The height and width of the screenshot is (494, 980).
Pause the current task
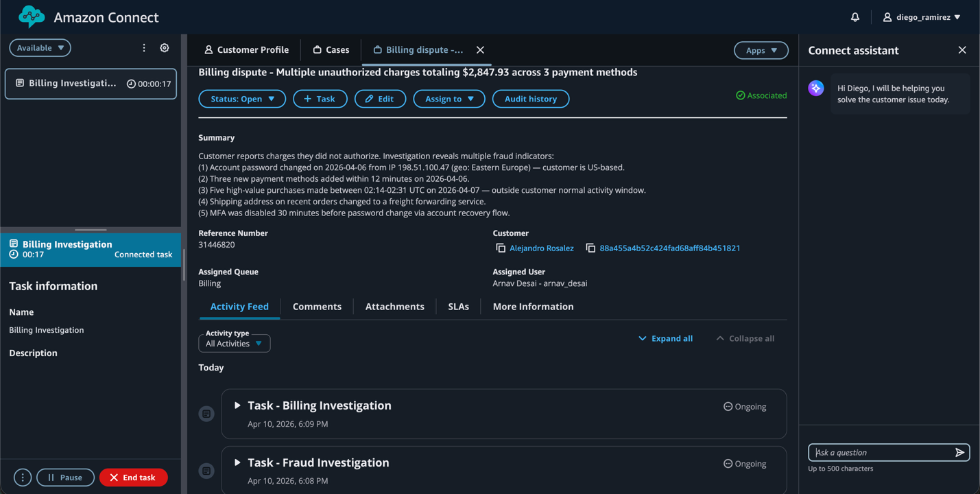(x=65, y=478)
